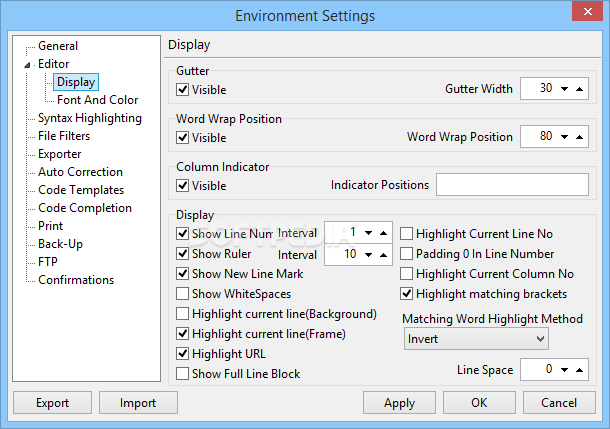Increase Gutter Width using up arrow
Image resolution: width=610 pixels, height=429 pixels.
[x=579, y=89]
